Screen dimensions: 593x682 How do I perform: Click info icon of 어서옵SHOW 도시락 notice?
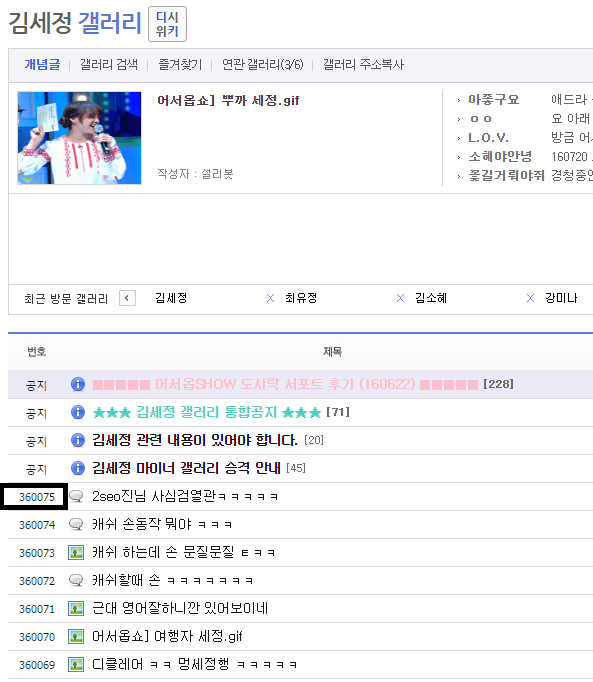point(78,384)
